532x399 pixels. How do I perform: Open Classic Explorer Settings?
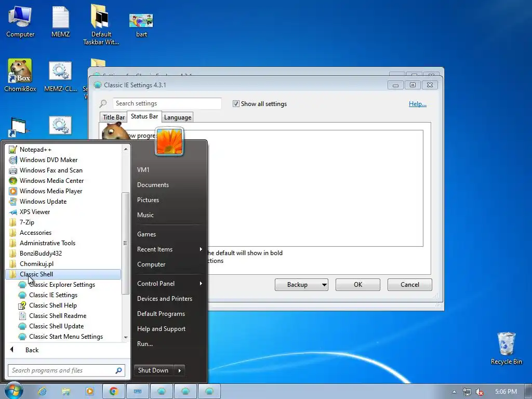(x=63, y=285)
